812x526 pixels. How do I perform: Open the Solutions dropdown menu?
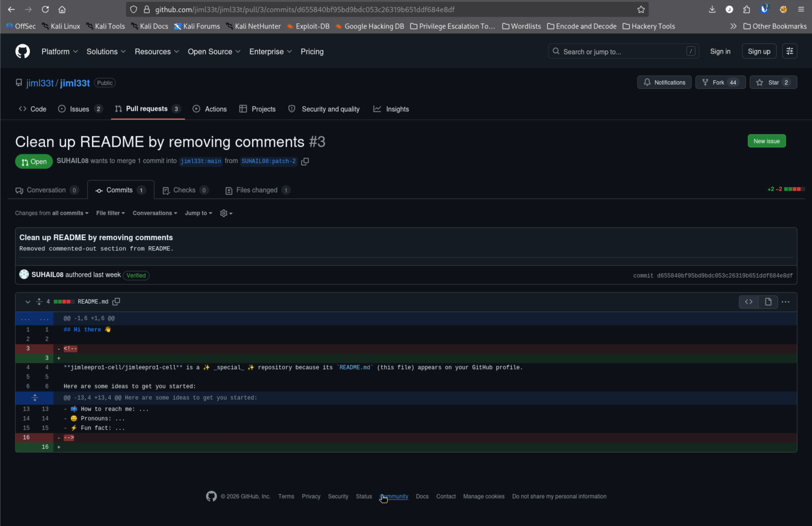point(106,52)
